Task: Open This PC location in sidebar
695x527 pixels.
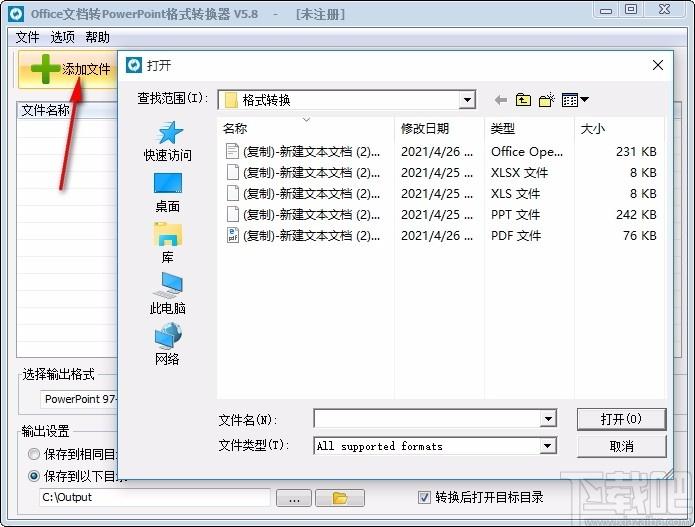Action: tap(168, 293)
